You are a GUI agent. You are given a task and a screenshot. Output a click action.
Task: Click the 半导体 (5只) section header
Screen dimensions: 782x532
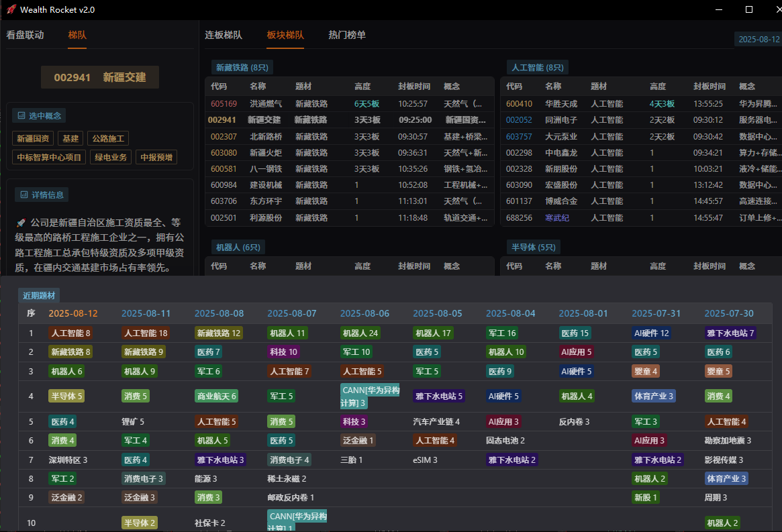pos(531,247)
